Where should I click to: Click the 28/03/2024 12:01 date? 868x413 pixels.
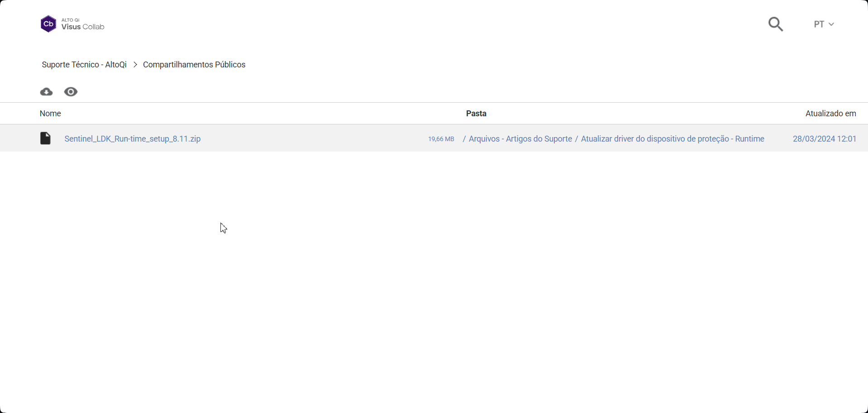pyautogui.click(x=824, y=139)
